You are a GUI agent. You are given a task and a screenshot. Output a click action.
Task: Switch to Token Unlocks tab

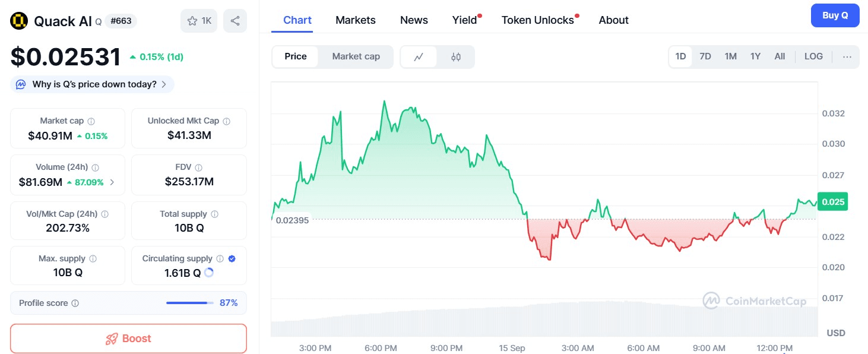coord(537,20)
